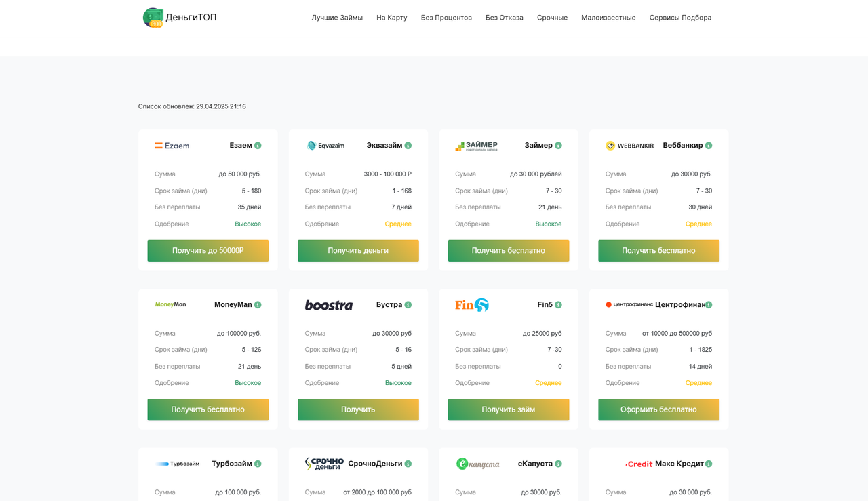868x501 pixels.
Task: Select Сервисы Подбора in the navigation
Action: coord(680,18)
